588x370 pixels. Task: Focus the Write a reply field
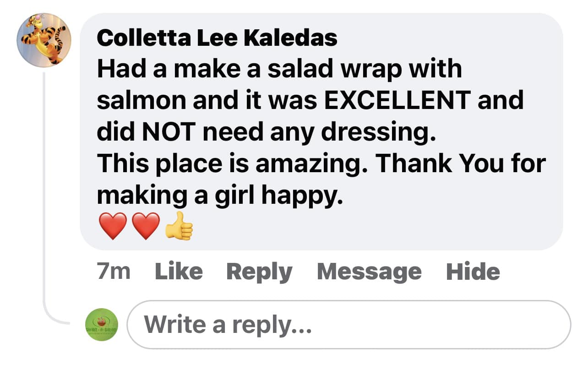click(348, 325)
